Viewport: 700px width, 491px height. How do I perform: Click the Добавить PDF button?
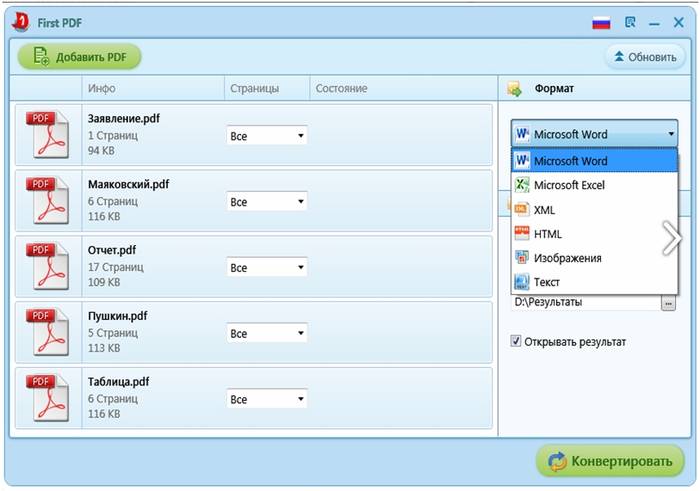click(79, 57)
